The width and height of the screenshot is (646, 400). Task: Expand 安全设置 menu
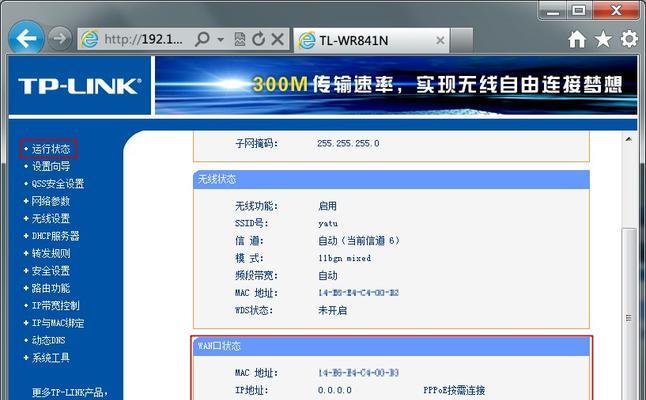(51, 271)
